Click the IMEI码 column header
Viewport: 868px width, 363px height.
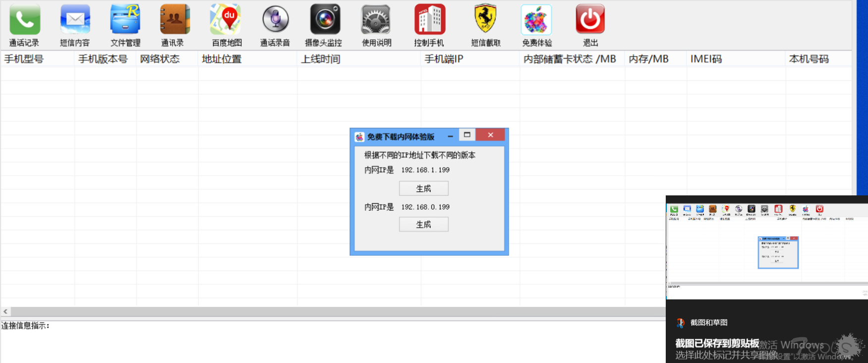[x=736, y=59]
